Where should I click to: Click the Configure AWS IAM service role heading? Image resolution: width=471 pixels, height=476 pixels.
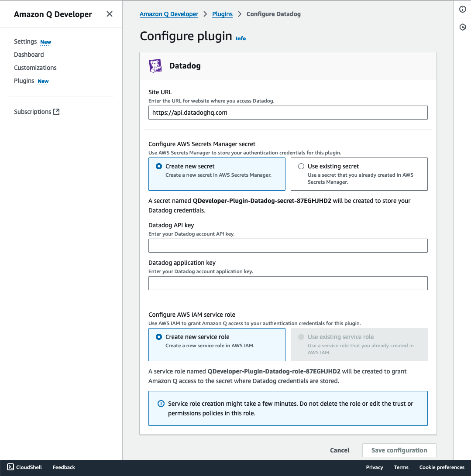coord(192,315)
